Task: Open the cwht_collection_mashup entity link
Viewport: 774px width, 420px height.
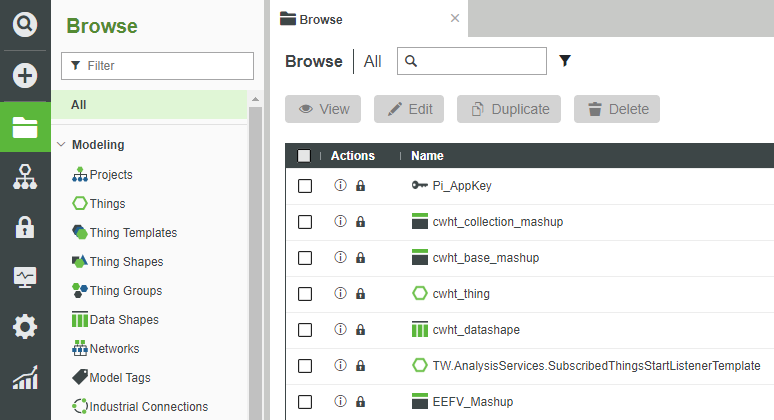Action: pyautogui.click(x=497, y=222)
